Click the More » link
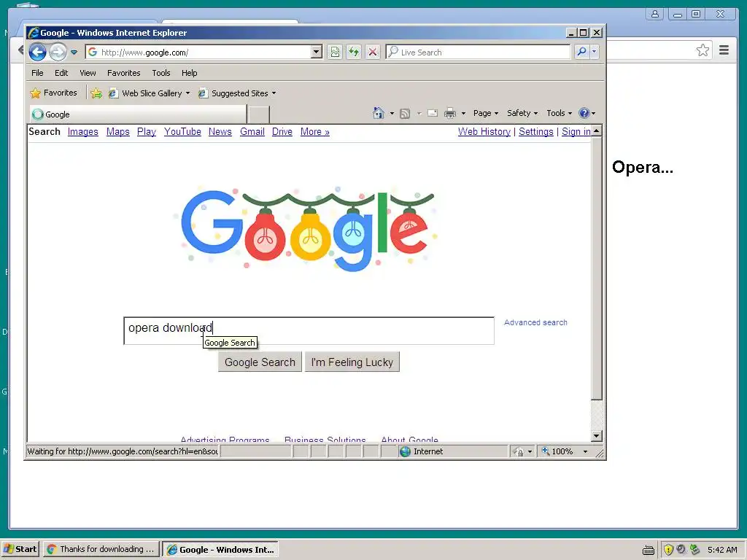The width and height of the screenshot is (747, 560). [315, 132]
